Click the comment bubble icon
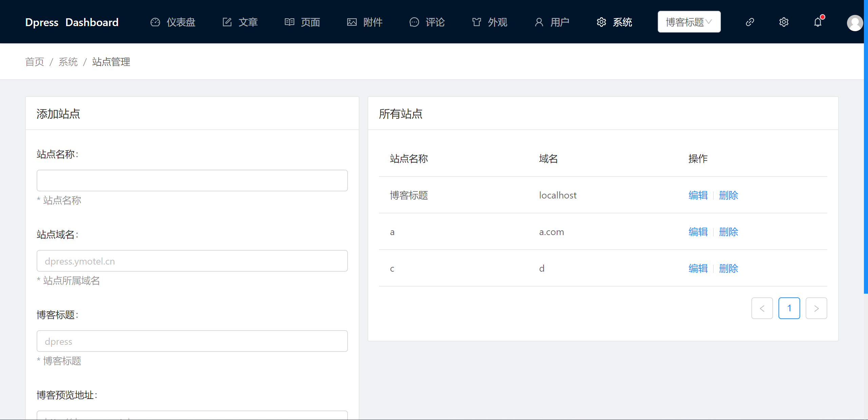868x420 pixels. 414,22
